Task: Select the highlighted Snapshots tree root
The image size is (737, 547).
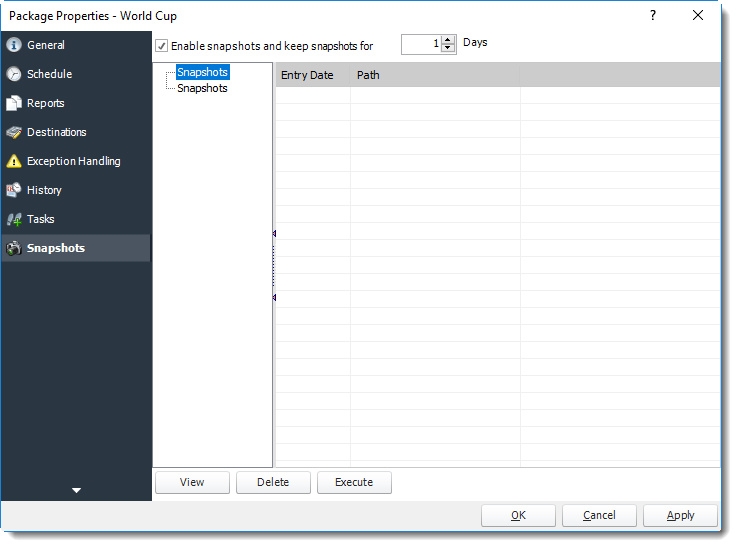Action: click(203, 72)
